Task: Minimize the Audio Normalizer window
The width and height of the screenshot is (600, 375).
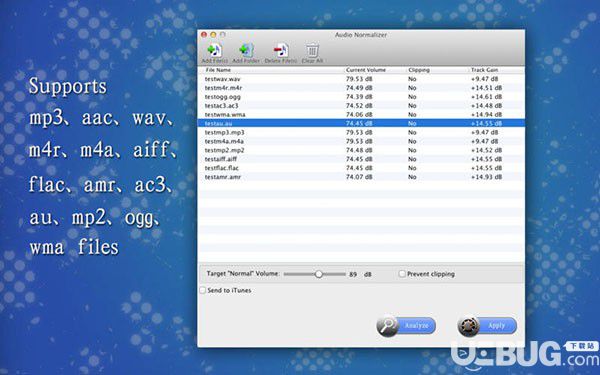Action: [x=213, y=35]
